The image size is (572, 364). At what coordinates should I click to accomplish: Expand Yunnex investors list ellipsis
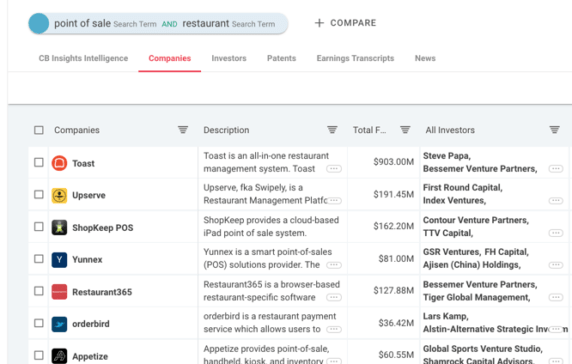point(556,265)
